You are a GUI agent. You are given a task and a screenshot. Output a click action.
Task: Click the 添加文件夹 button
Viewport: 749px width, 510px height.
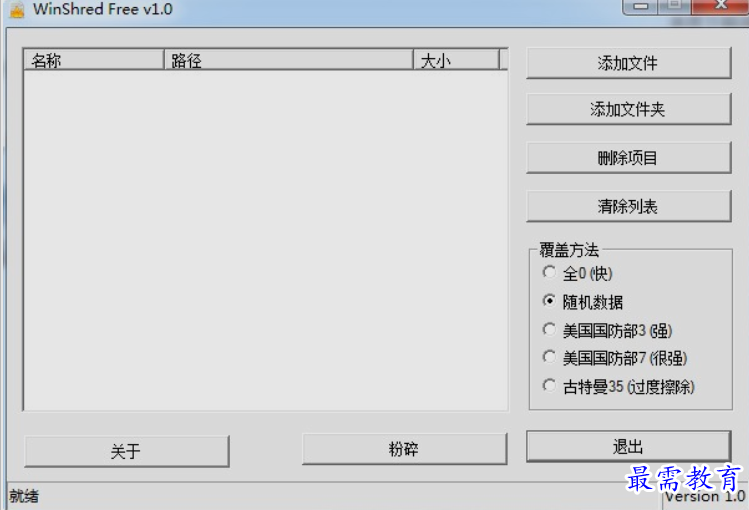point(629,109)
